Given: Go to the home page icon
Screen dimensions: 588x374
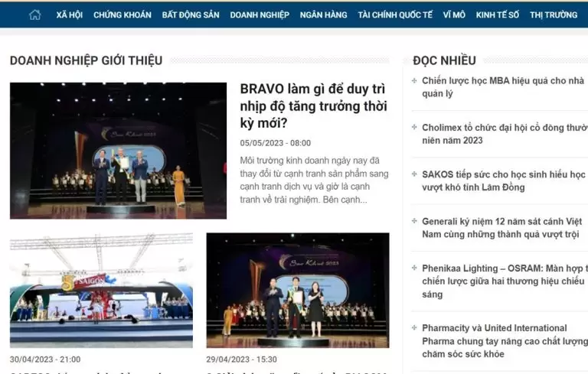Looking at the screenshot, I should pyautogui.click(x=35, y=15).
